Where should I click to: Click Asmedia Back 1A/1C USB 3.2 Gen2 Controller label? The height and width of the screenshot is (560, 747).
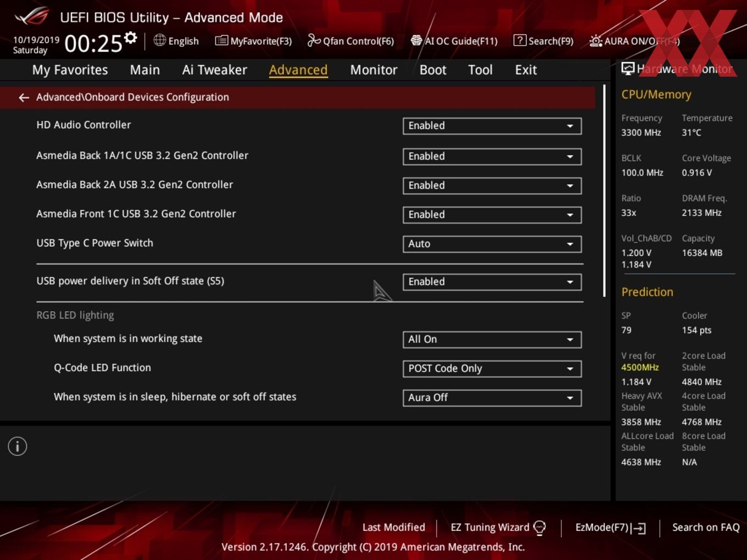click(142, 156)
